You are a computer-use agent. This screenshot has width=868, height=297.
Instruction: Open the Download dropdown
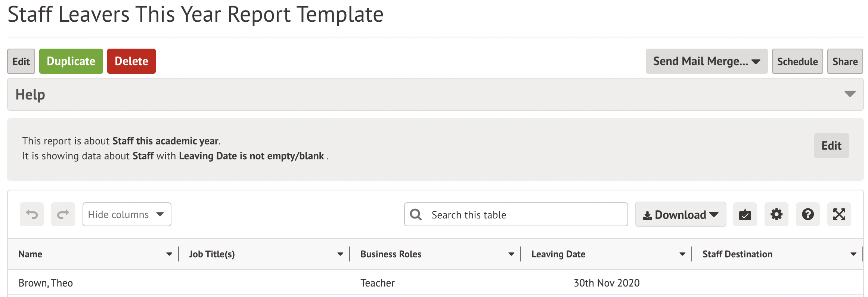point(680,215)
